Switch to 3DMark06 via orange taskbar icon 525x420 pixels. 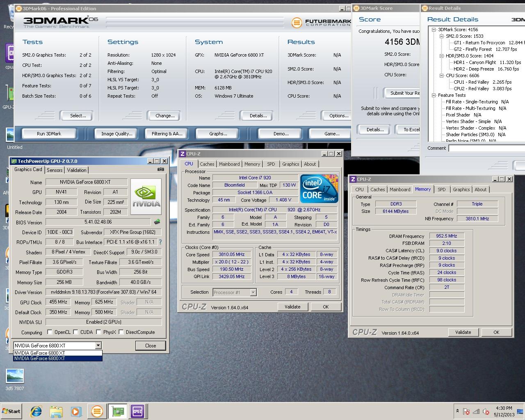click(x=97, y=411)
